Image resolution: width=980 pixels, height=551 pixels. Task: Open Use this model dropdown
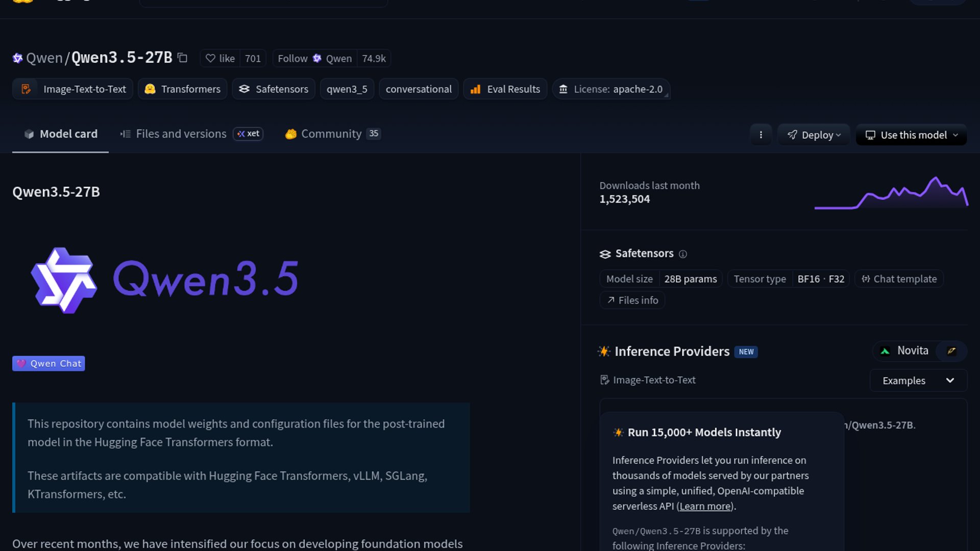point(911,135)
